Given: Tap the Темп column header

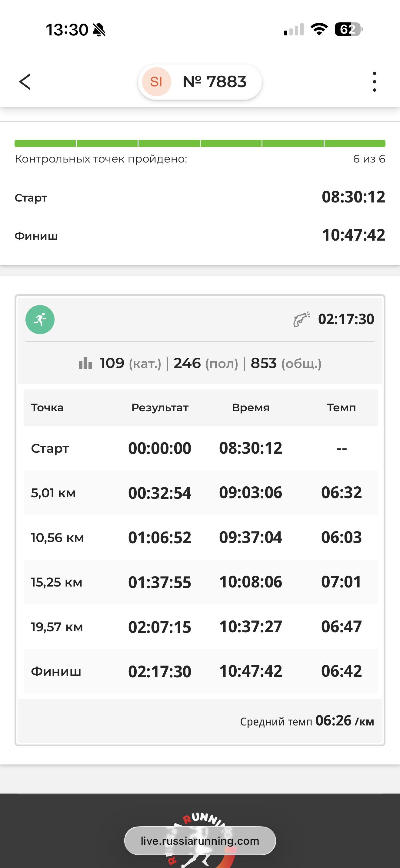Looking at the screenshot, I should coord(341,408).
